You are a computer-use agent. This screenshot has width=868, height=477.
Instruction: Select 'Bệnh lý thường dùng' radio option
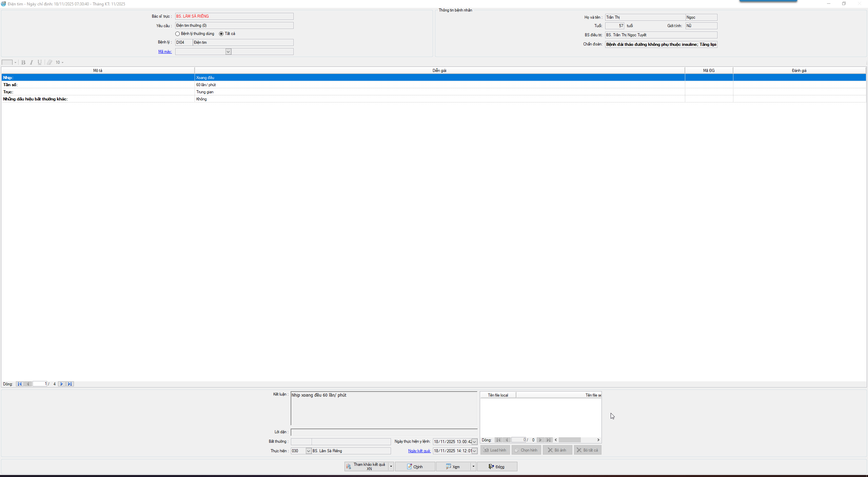coord(177,34)
